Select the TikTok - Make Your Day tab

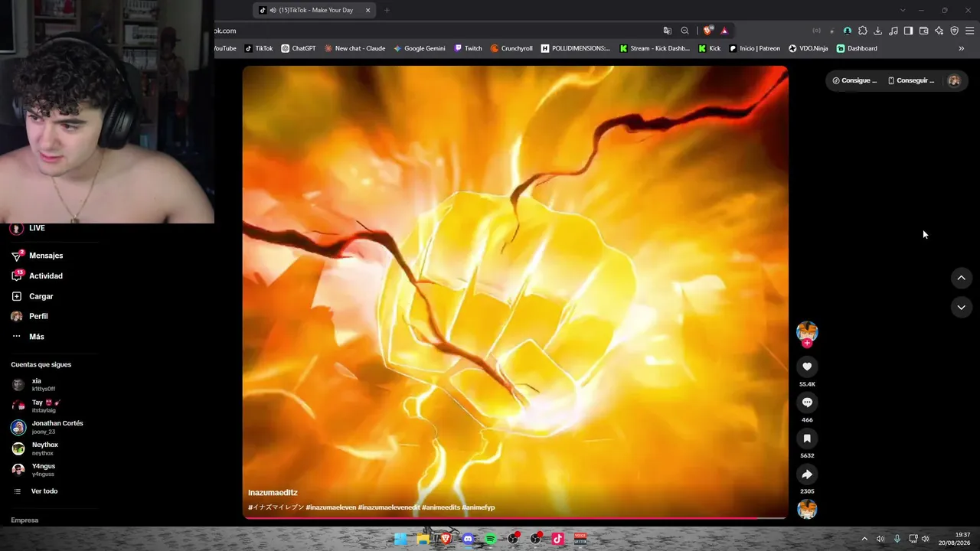315,10
